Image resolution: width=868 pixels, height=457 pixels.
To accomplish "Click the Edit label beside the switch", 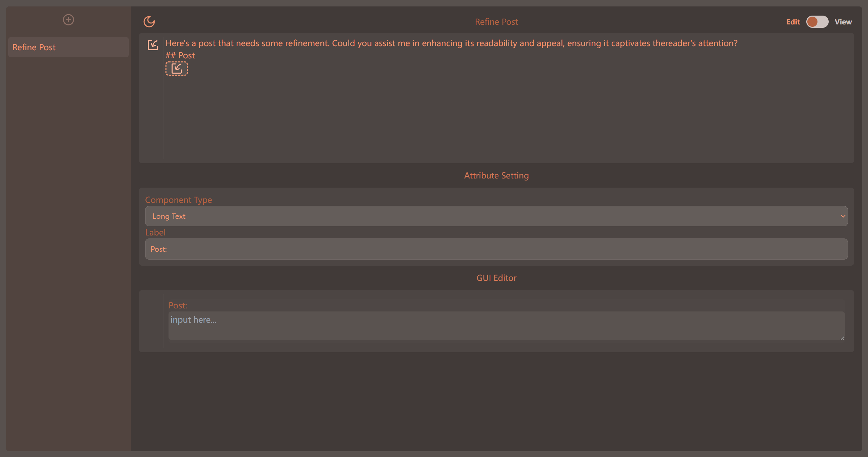I will (x=793, y=22).
